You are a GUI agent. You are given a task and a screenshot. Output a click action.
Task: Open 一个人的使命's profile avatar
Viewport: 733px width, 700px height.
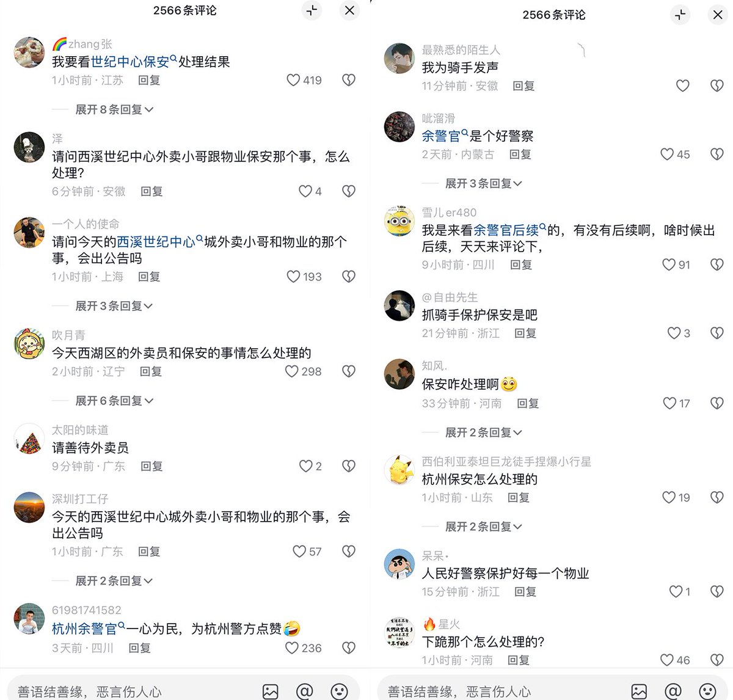click(29, 232)
